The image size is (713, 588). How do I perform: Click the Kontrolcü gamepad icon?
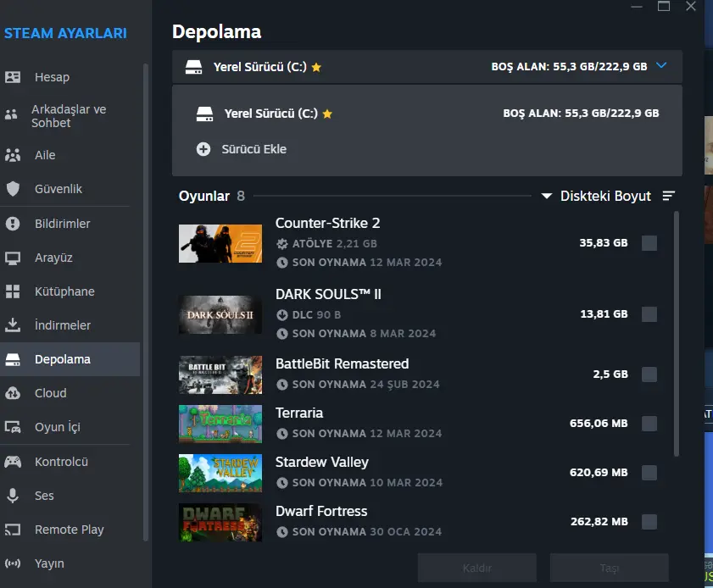[x=13, y=462]
